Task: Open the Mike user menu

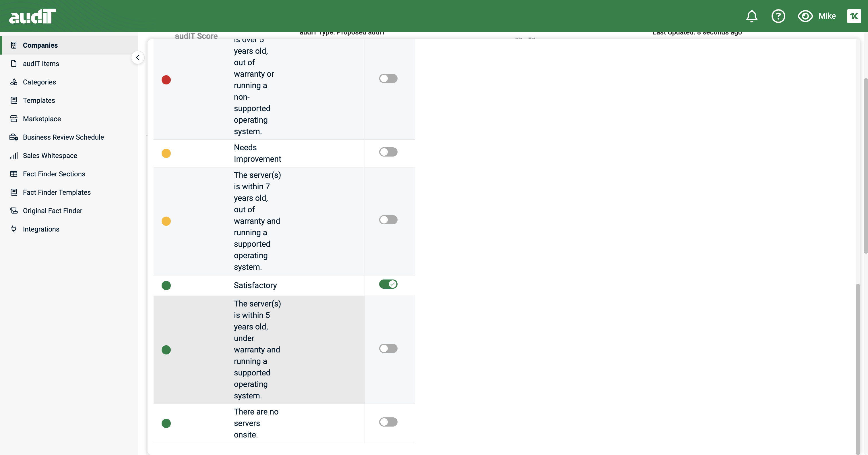Action: (827, 16)
